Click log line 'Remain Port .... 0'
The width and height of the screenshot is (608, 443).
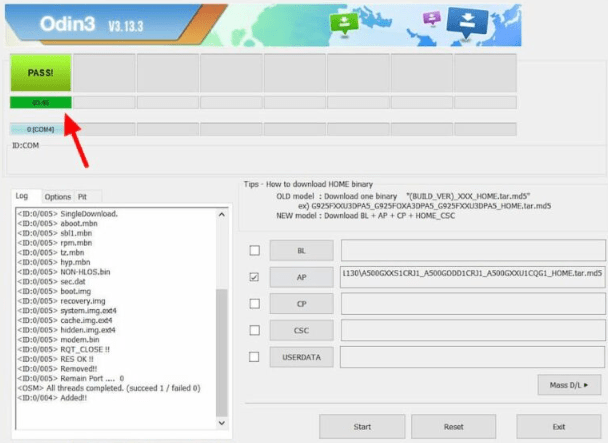tap(71, 379)
